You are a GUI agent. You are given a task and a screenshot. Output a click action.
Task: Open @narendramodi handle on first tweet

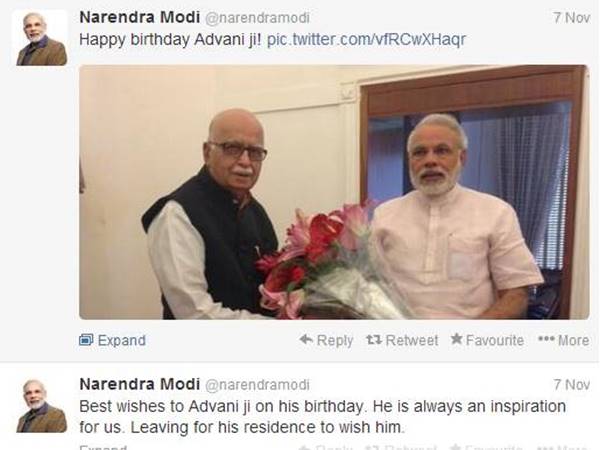(x=258, y=18)
